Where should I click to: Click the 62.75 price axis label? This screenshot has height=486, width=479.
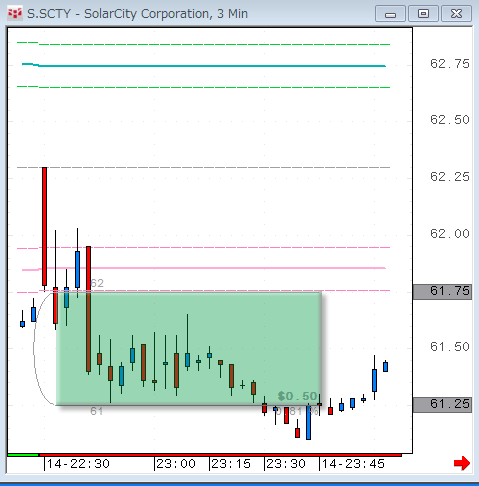tap(450, 64)
